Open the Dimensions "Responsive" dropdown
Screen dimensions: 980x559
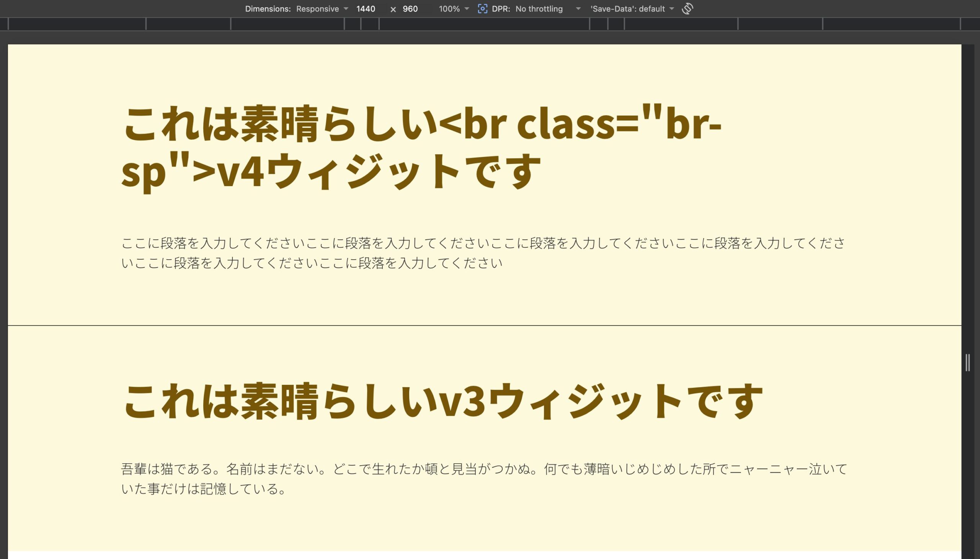(x=317, y=8)
